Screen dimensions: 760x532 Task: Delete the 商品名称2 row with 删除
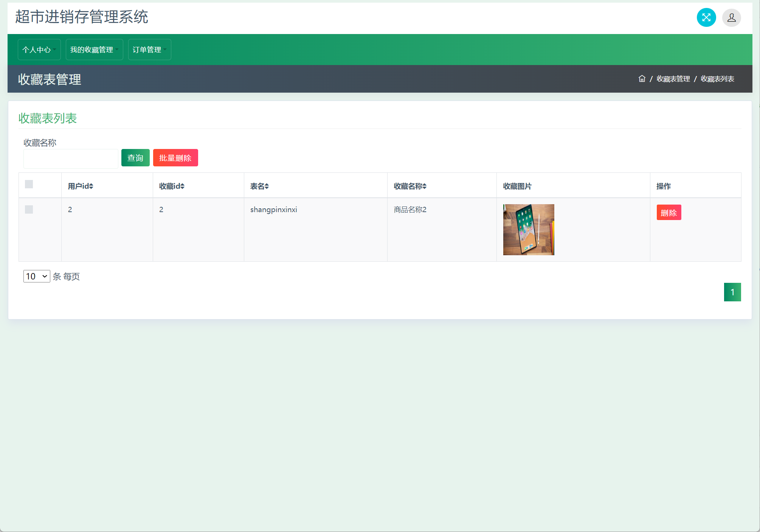(668, 212)
